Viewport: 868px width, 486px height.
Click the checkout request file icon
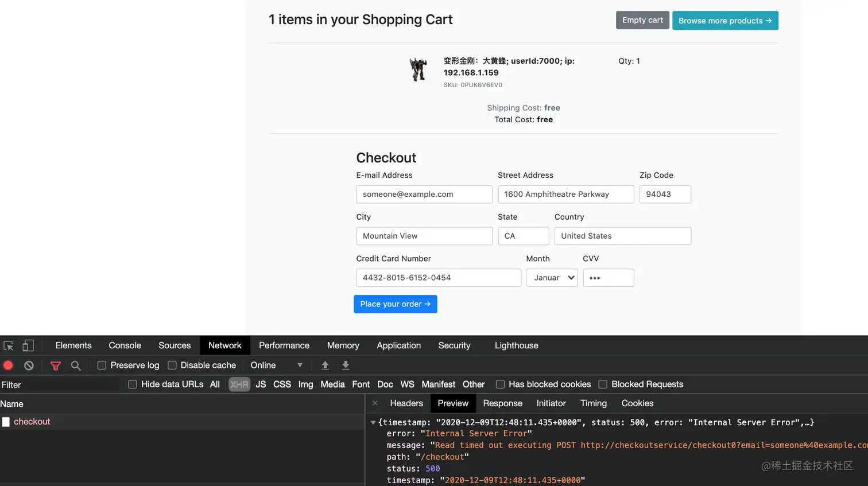point(6,422)
